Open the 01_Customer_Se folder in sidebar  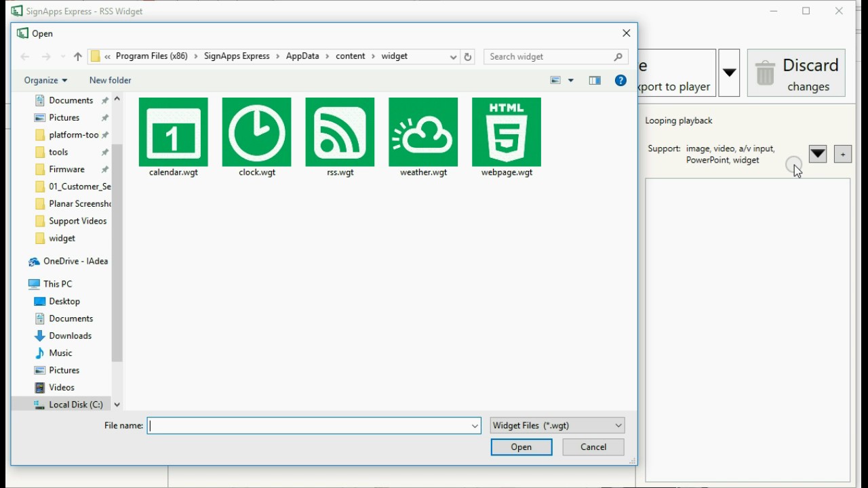[x=72, y=186]
